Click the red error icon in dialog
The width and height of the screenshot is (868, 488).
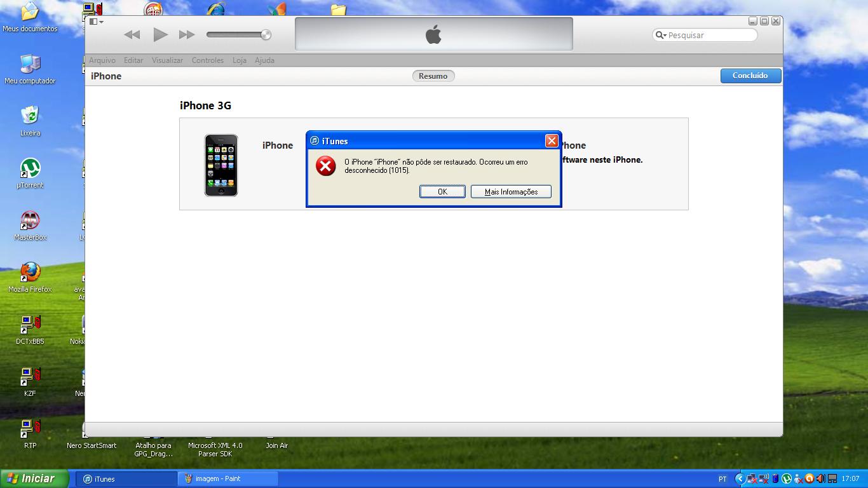(326, 166)
